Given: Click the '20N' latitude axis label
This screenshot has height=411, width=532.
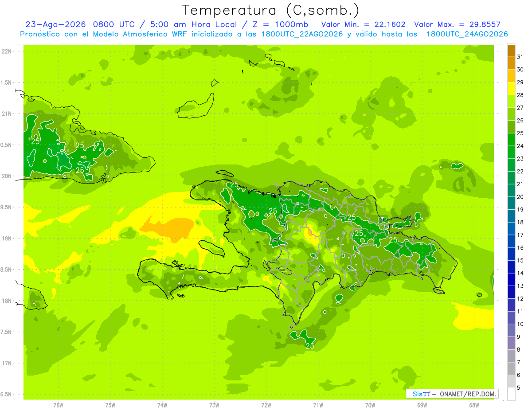Looking at the screenshot, I should tap(6, 176).
